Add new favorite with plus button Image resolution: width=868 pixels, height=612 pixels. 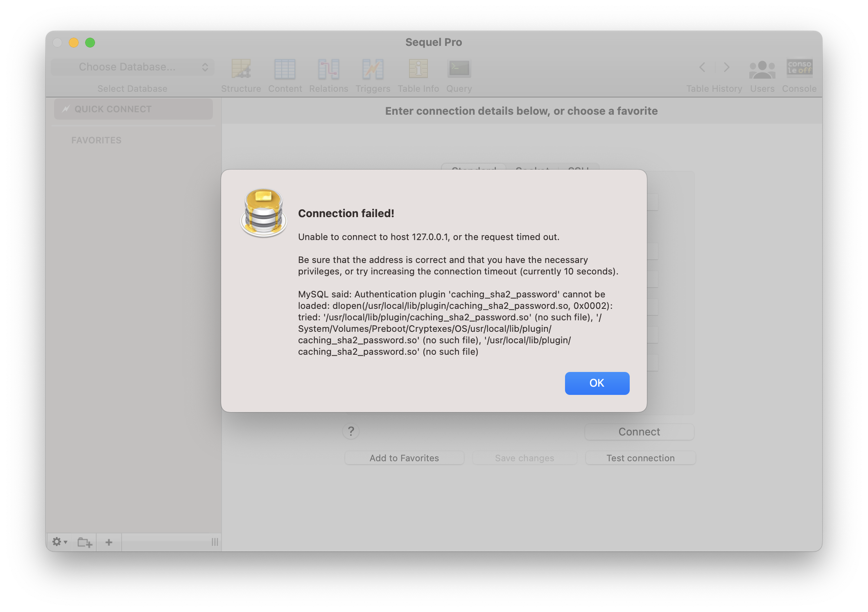(x=109, y=542)
